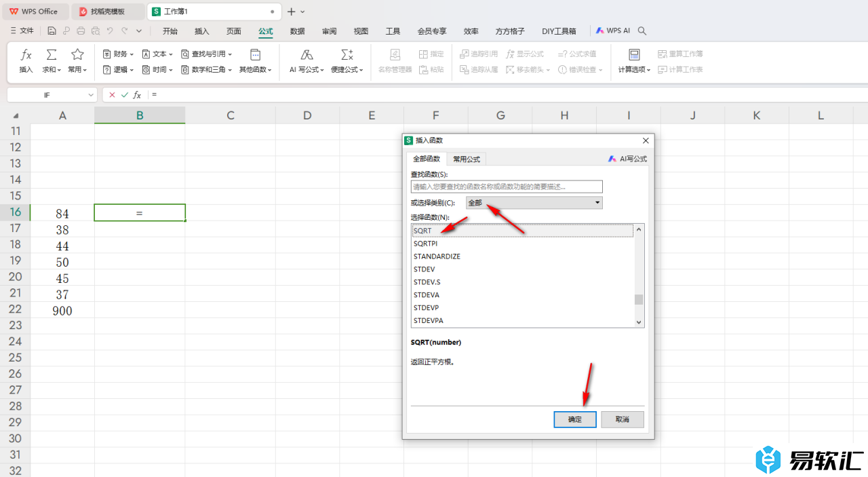Screen dimensions: 868x477
Task: Click the 追踪引用 icon button
Action: (479, 54)
